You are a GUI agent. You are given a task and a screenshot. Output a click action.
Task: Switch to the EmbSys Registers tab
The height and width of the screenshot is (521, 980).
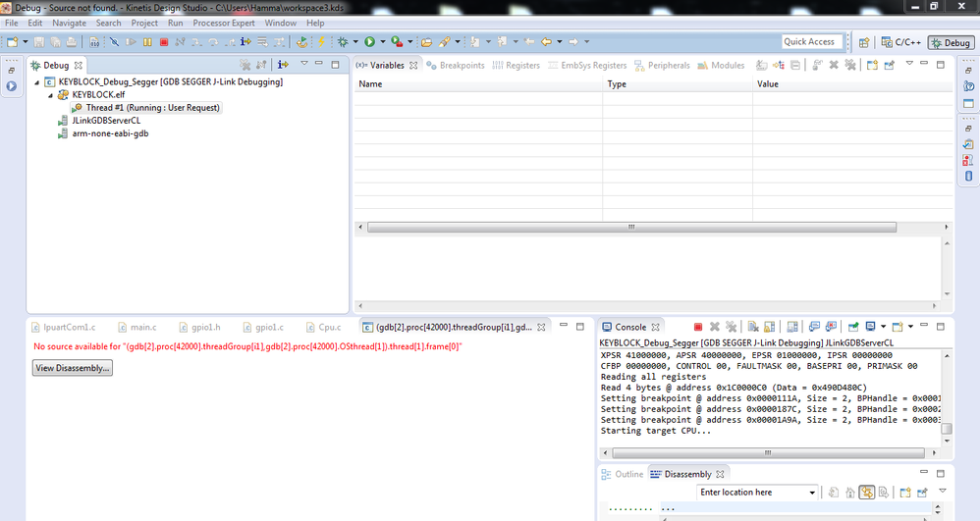(587, 65)
